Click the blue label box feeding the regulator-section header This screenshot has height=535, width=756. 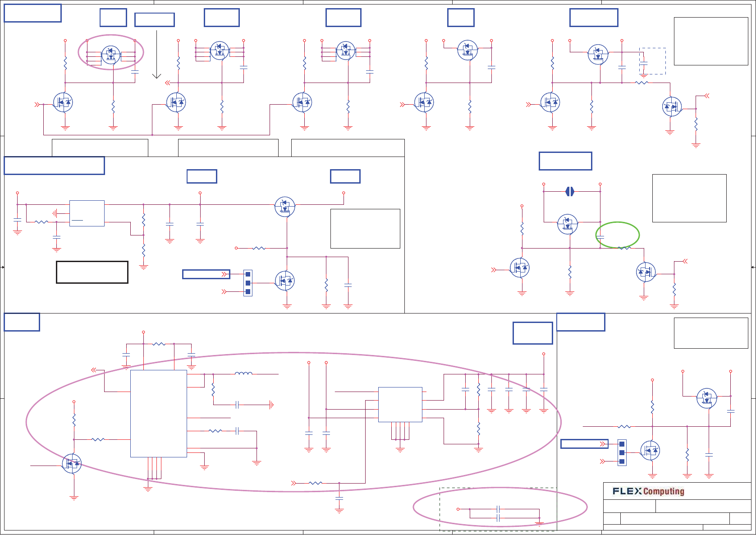pos(206,274)
